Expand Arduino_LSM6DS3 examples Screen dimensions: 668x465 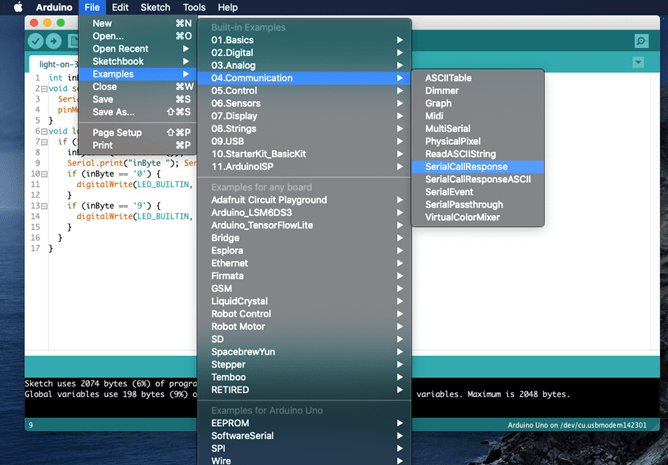[304, 213]
